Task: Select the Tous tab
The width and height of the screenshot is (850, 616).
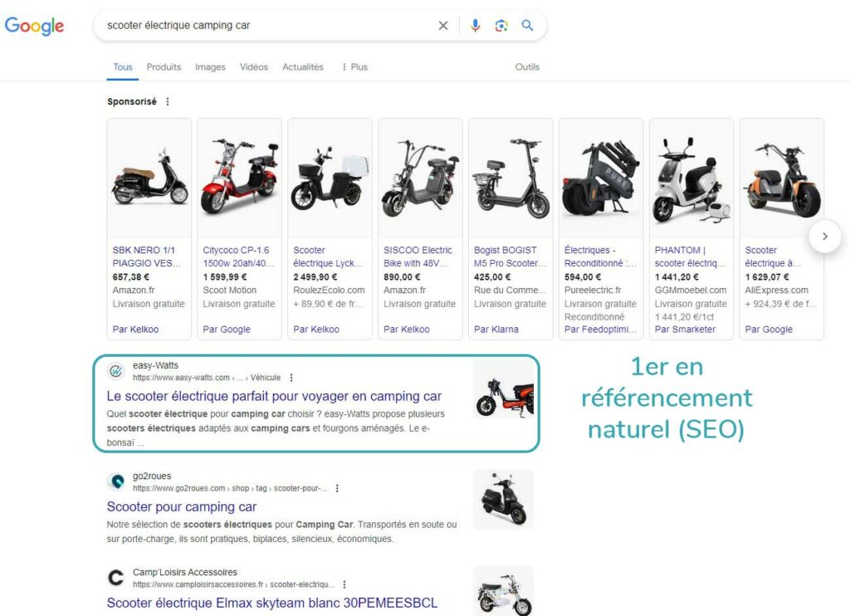Action: [123, 67]
